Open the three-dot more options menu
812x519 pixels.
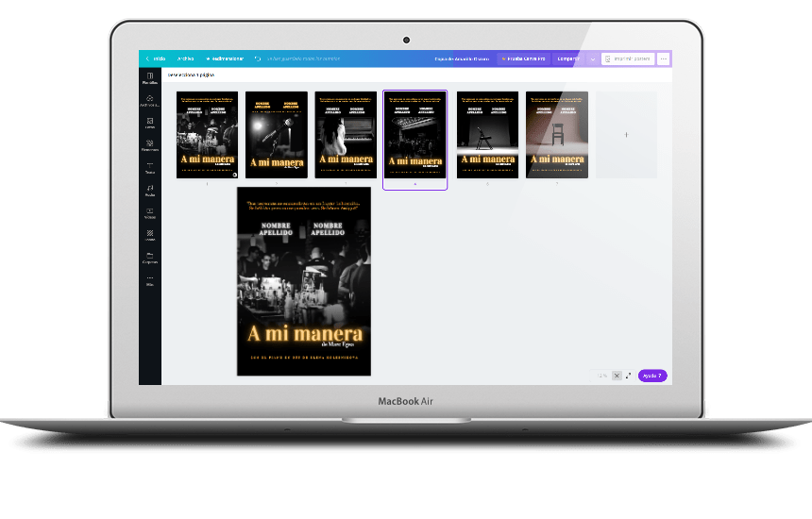coord(664,59)
